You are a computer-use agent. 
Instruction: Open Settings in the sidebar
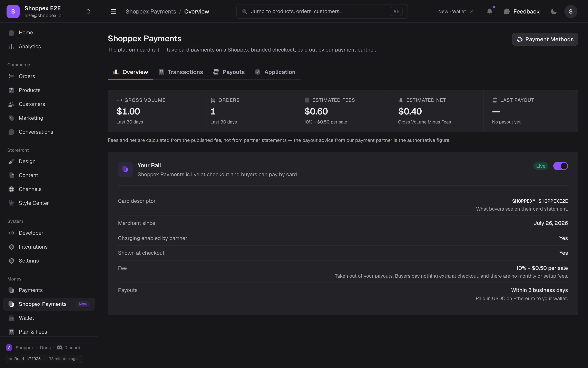[49, 261]
